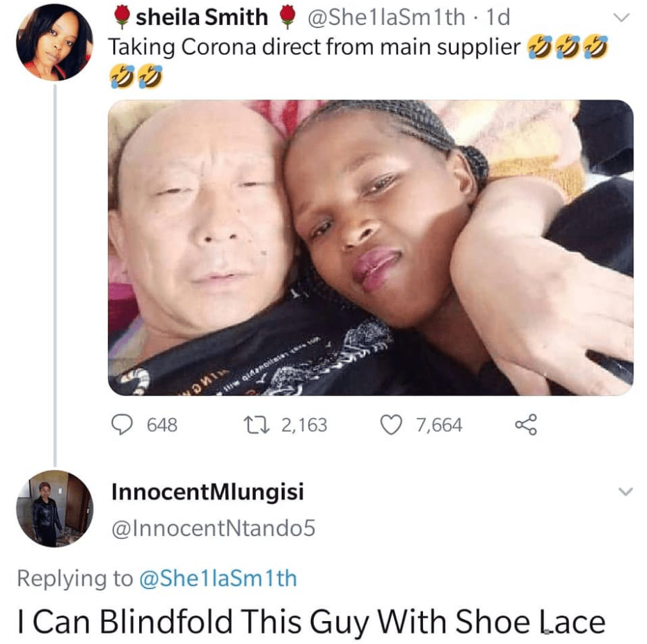Click the retweet arrows icon

(266, 424)
